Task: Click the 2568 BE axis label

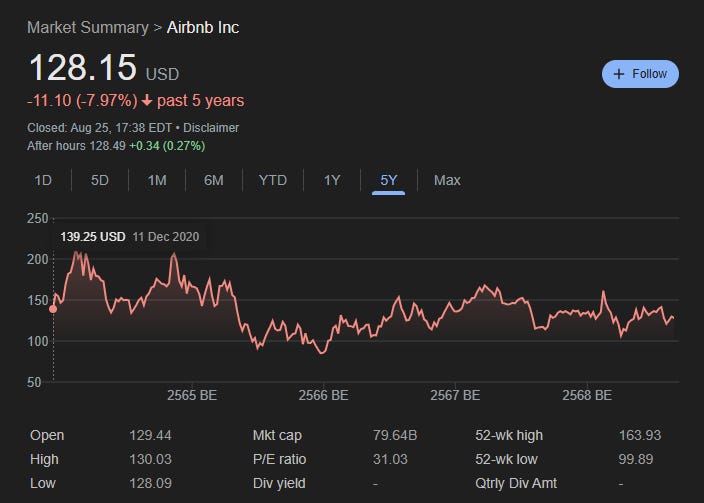Action: coord(587,395)
